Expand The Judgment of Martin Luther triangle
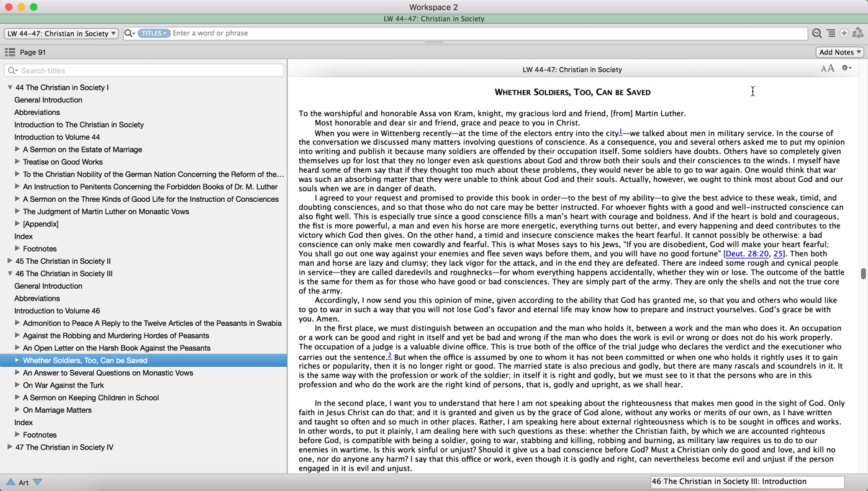 tap(17, 212)
